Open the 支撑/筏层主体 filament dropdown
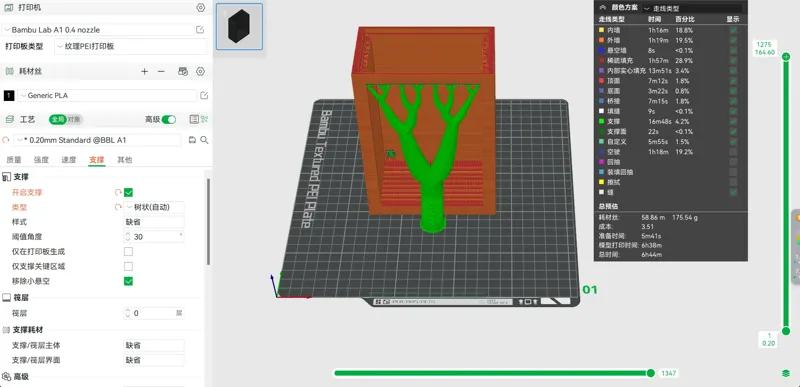Screen dimensions: 800x387 click(154, 345)
